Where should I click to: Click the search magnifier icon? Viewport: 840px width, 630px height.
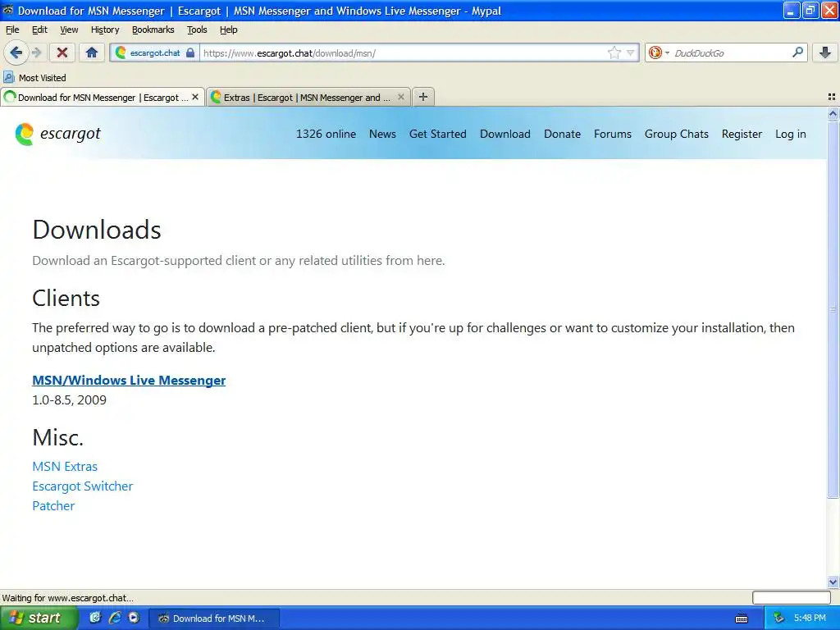797,52
